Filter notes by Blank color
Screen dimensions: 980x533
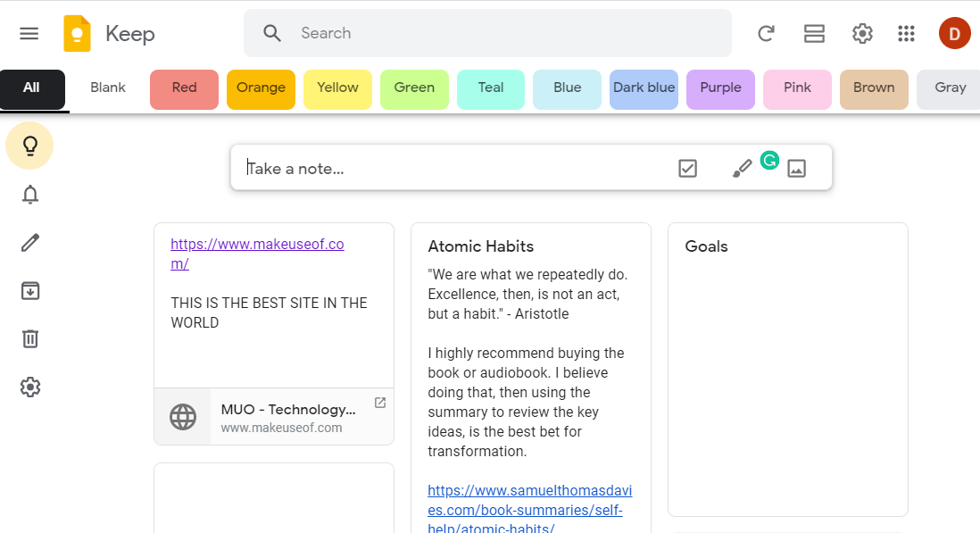pos(107,87)
